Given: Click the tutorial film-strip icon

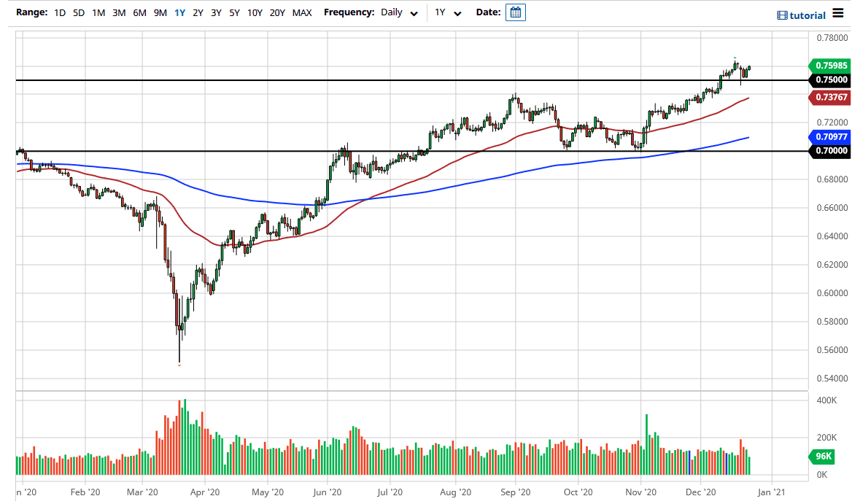Looking at the screenshot, I should tap(783, 15).
